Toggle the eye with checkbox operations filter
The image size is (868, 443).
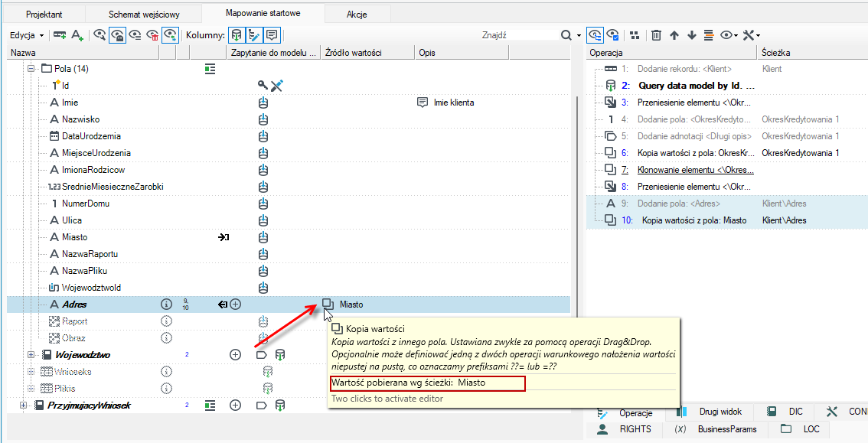[613, 35]
